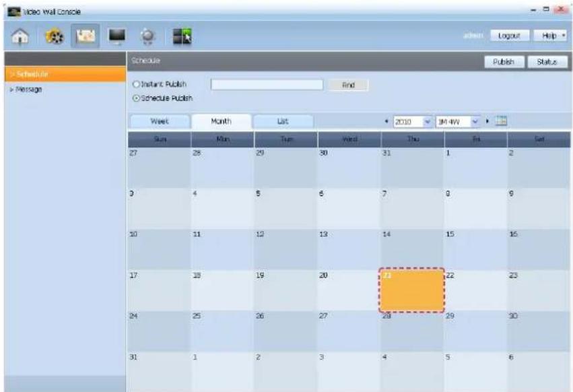Select the Instant Publish radio button
This screenshot has height=392, width=573.
136,84
